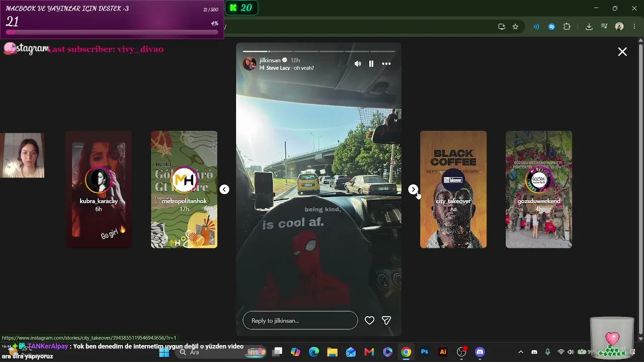The width and height of the screenshot is (644, 362).
Task: Open the Chrome Downloads panel
Action: [x=589, y=27]
